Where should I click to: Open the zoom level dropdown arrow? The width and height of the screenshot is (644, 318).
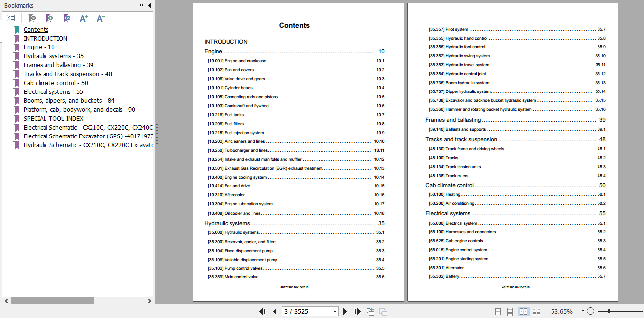click(x=583, y=311)
